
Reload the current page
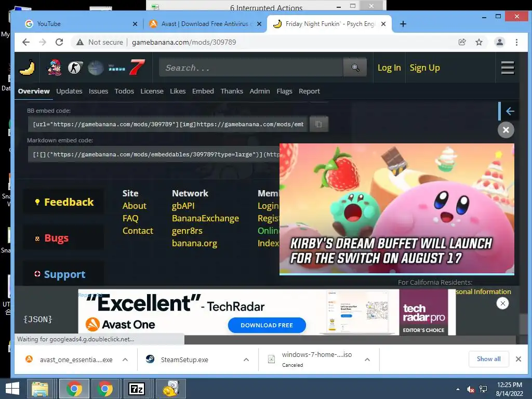pos(59,42)
